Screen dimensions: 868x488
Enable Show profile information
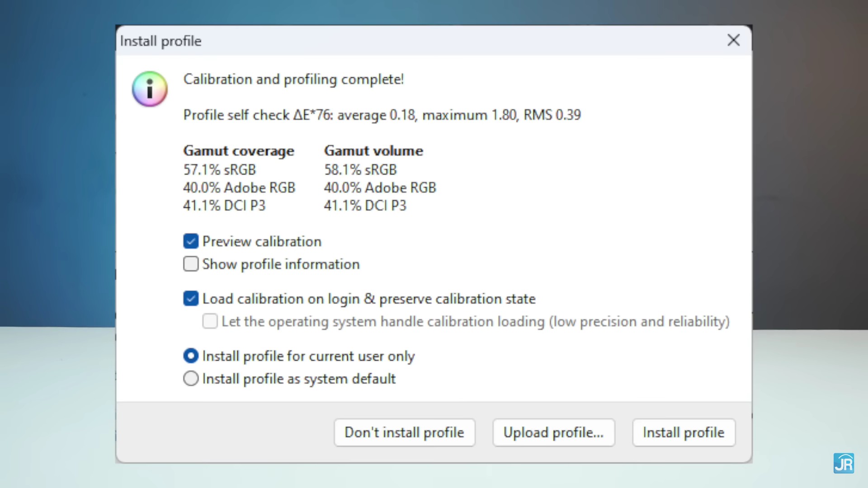point(191,264)
